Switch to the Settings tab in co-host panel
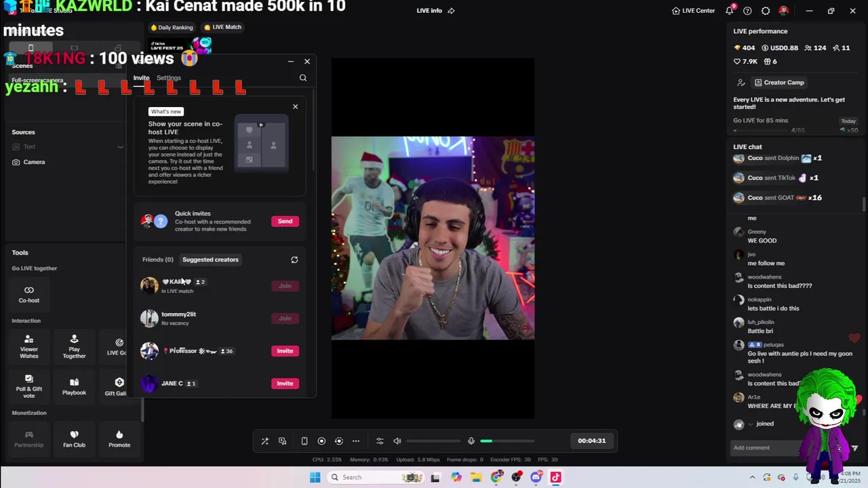Viewport: 868px width, 488px height. tap(169, 78)
